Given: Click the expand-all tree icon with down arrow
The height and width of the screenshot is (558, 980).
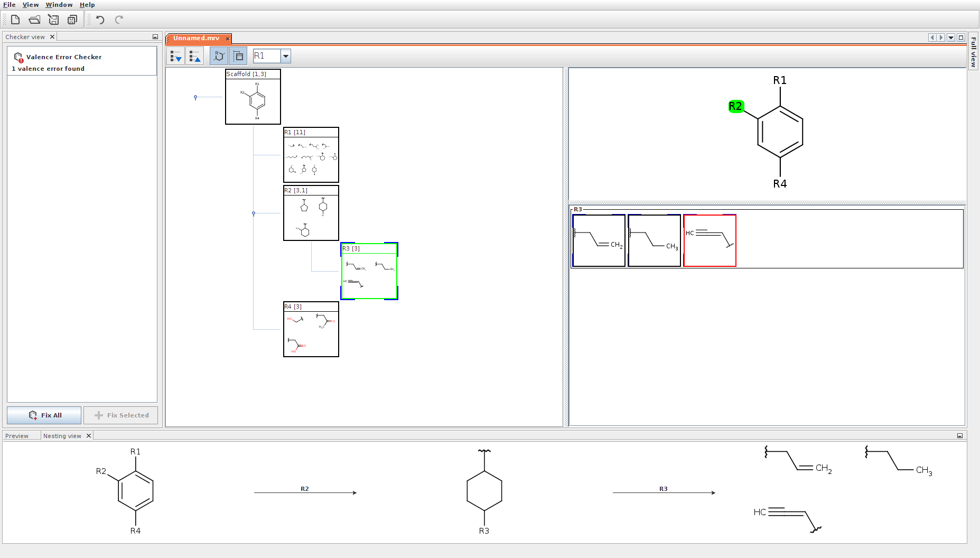Looking at the screenshot, I should pos(176,56).
